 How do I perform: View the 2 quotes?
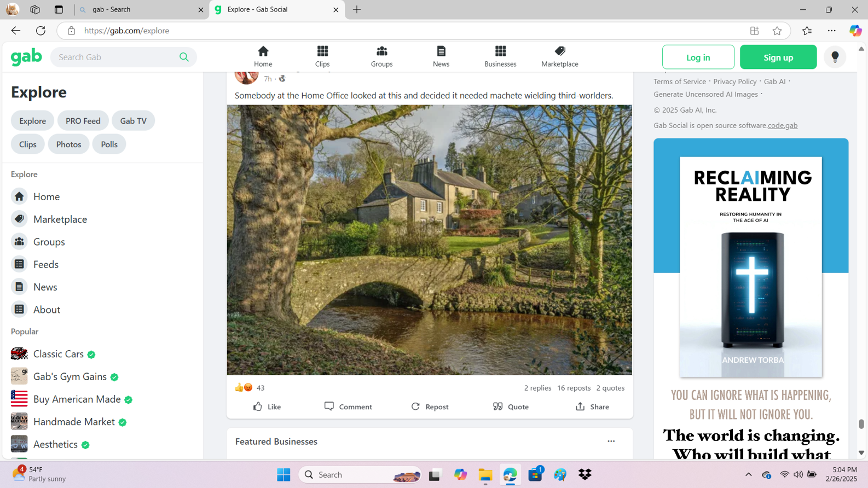pyautogui.click(x=610, y=388)
